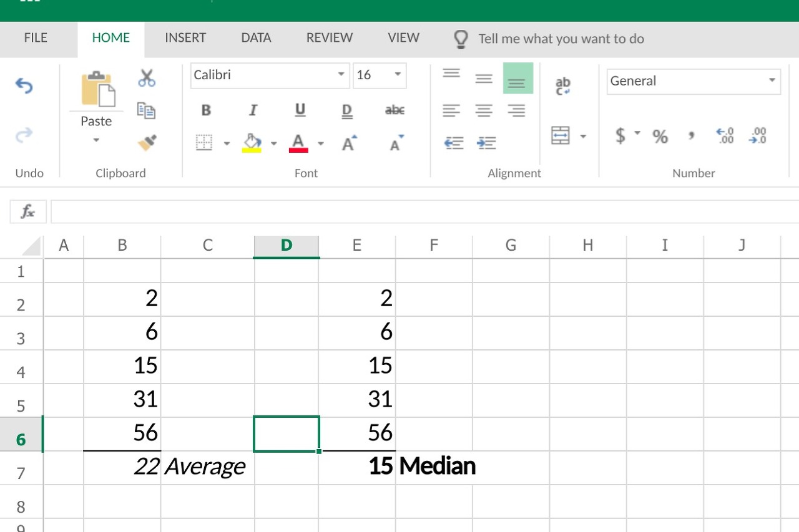Click inside the formula bar
This screenshot has width=799, height=532.
pos(424,212)
